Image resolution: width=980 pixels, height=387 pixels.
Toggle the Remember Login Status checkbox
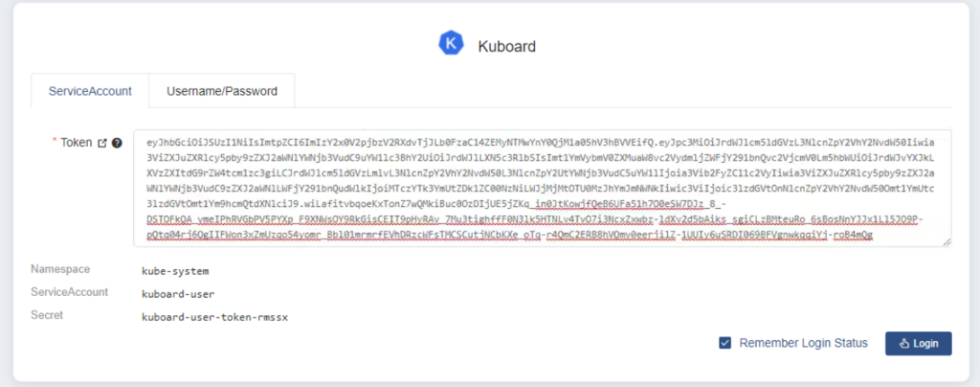(x=725, y=343)
